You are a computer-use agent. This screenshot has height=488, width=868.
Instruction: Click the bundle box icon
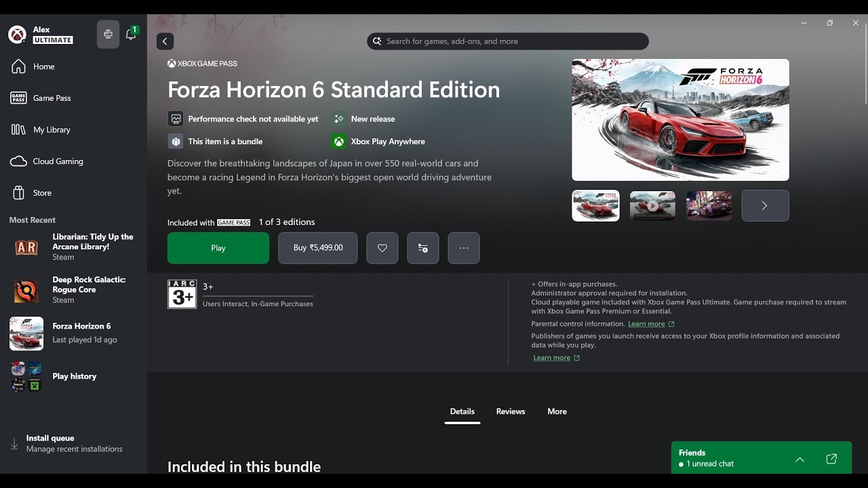tap(176, 142)
